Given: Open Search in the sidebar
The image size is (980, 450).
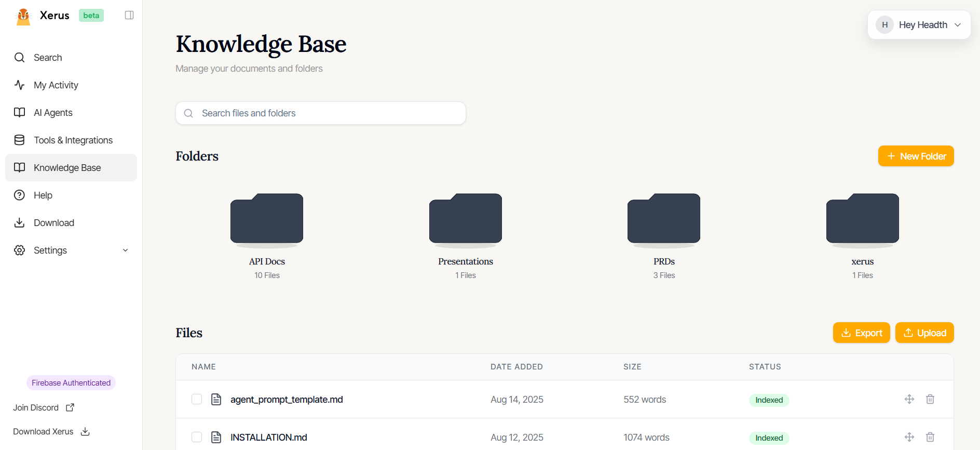Looking at the screenshot, I should point(71,58).
